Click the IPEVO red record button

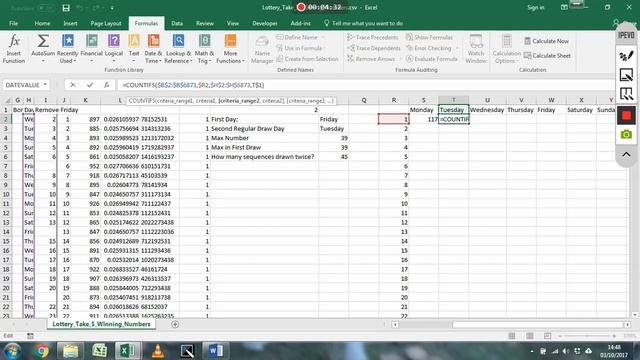[626, 116]
